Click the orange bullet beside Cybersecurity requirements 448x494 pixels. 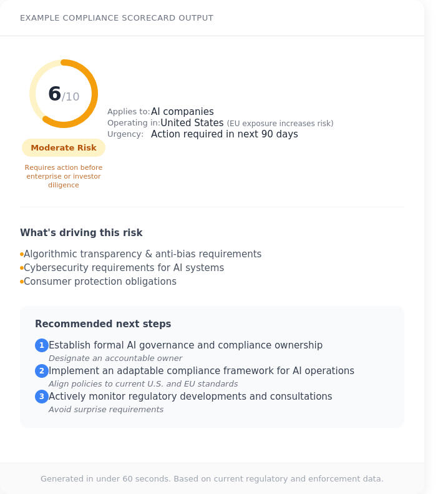(x=22, y=268)
